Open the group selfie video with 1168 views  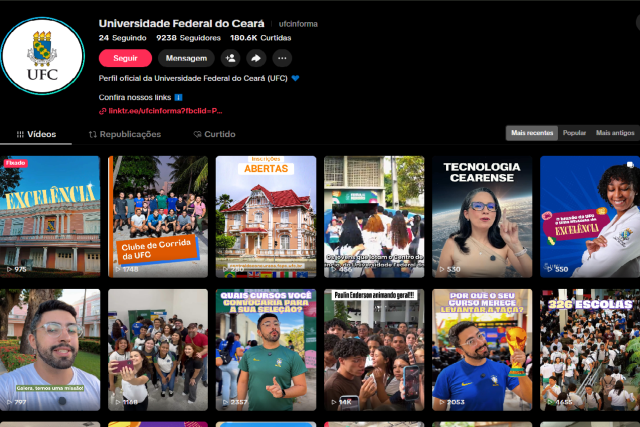[x=158, y=350]
